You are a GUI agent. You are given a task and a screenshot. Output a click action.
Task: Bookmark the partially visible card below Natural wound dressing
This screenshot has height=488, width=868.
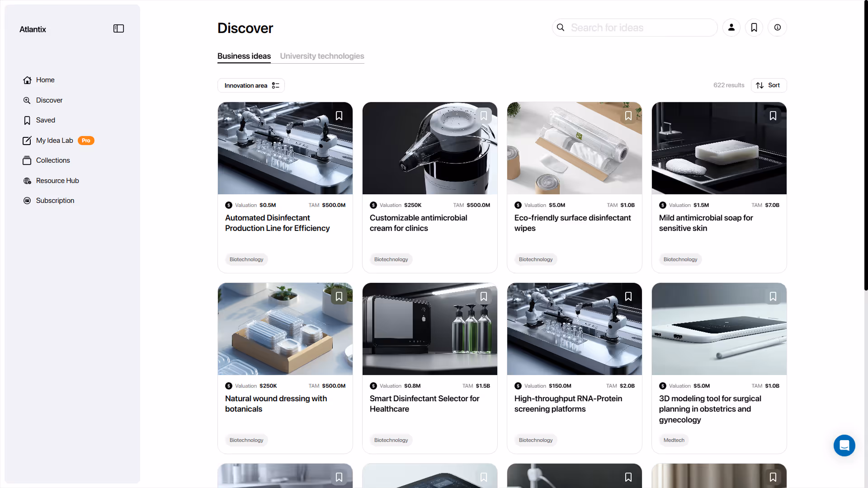[x=339, y=477]
